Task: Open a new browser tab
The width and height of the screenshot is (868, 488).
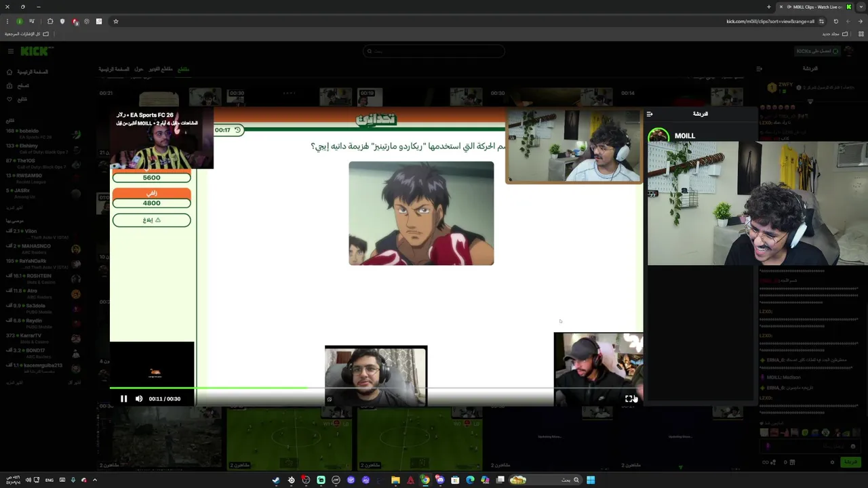Action: point(769,7)
